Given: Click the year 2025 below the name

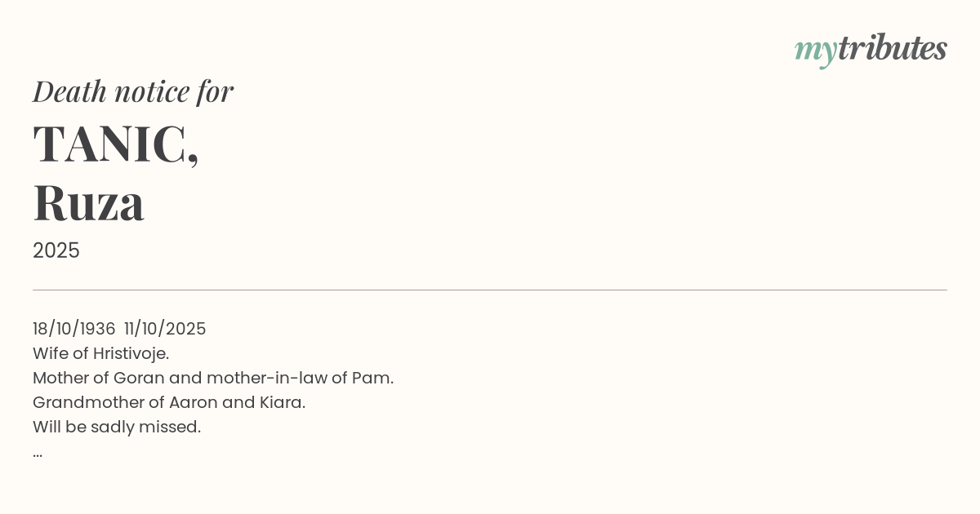Looking at the screenshot, I should pyautogui.click(x=56, y=250).
